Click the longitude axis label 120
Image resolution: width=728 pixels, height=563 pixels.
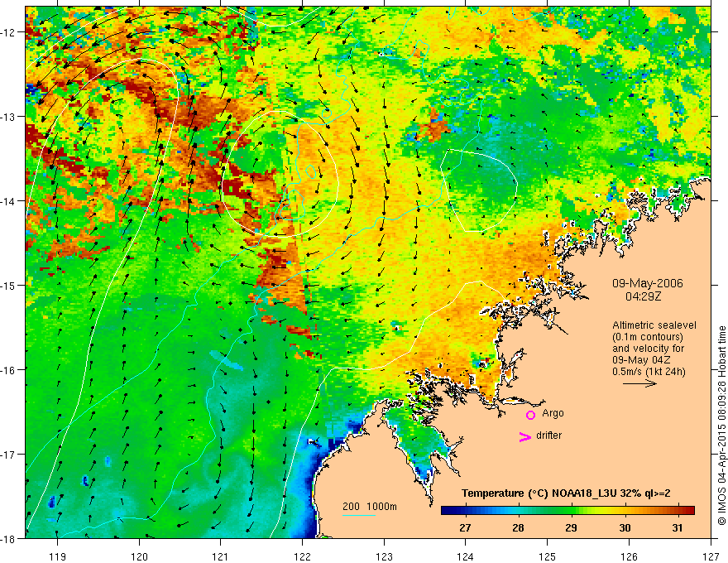coord(139,556)
